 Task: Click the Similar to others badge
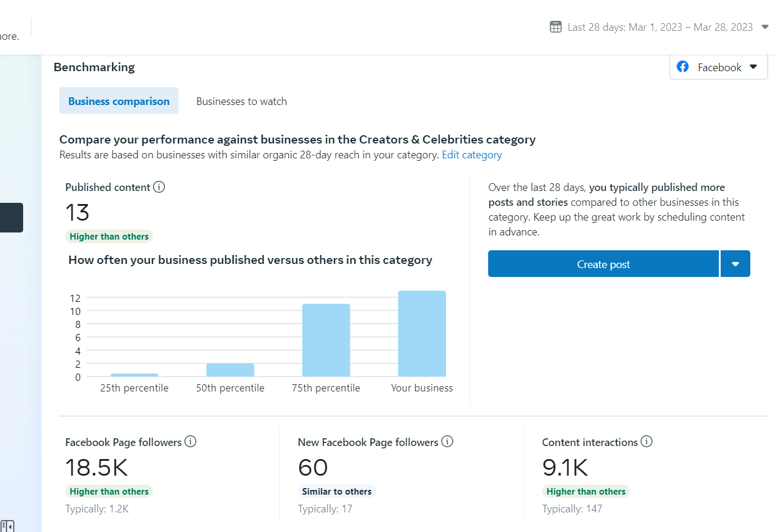[x=336, y=491]
